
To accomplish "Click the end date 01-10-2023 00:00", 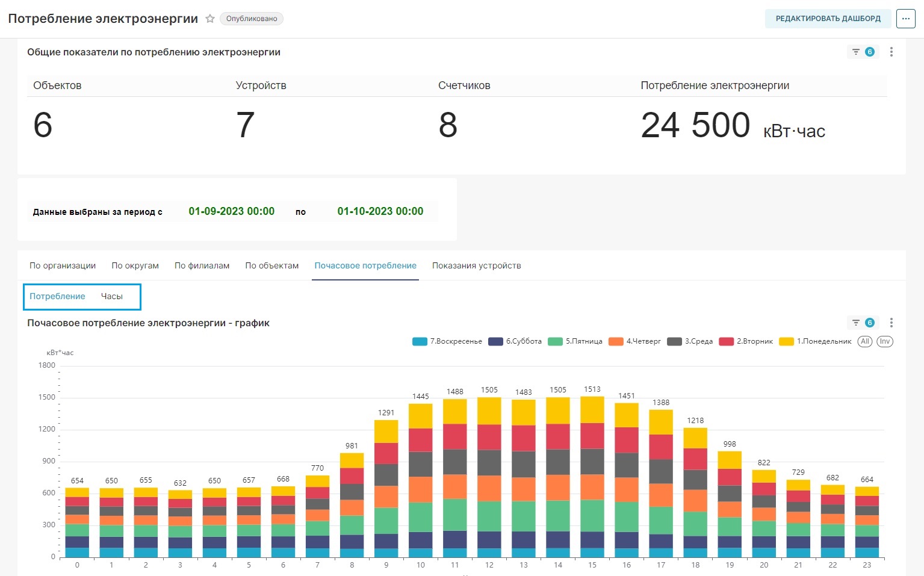I will (380, 211).
